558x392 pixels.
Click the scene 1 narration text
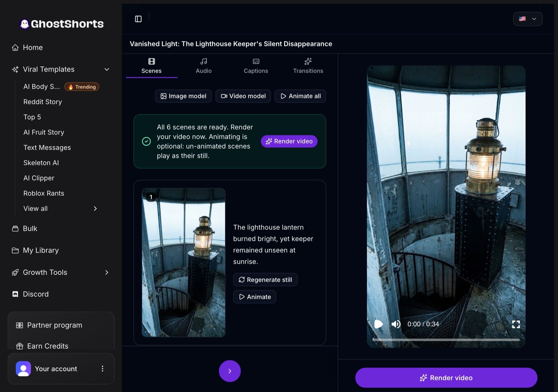click(273, 244)
